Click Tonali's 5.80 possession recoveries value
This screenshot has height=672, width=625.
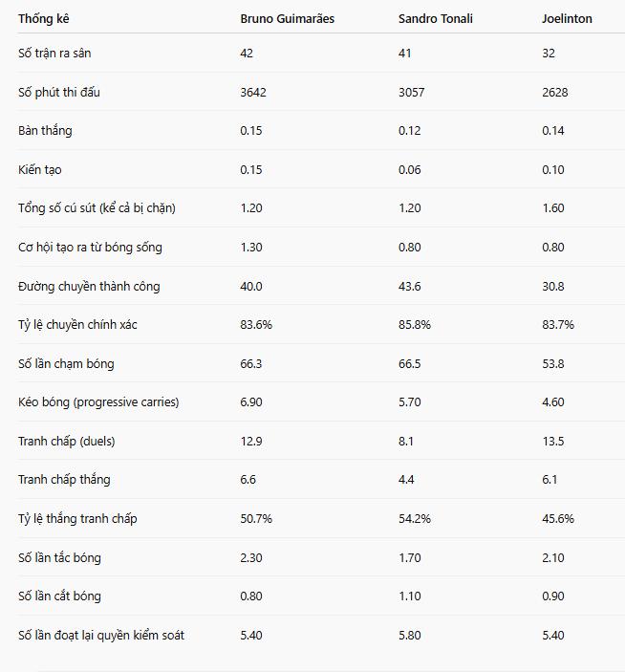(410, 635)
